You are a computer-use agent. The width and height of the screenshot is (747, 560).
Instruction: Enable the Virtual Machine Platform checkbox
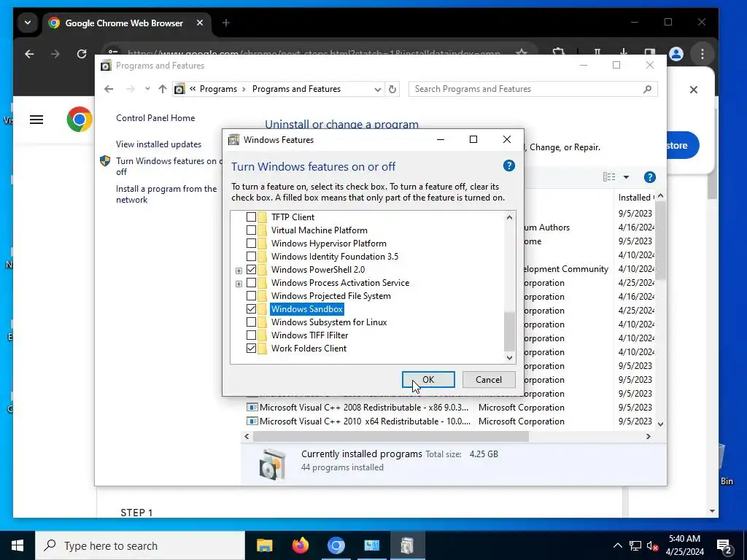[251, 230]
